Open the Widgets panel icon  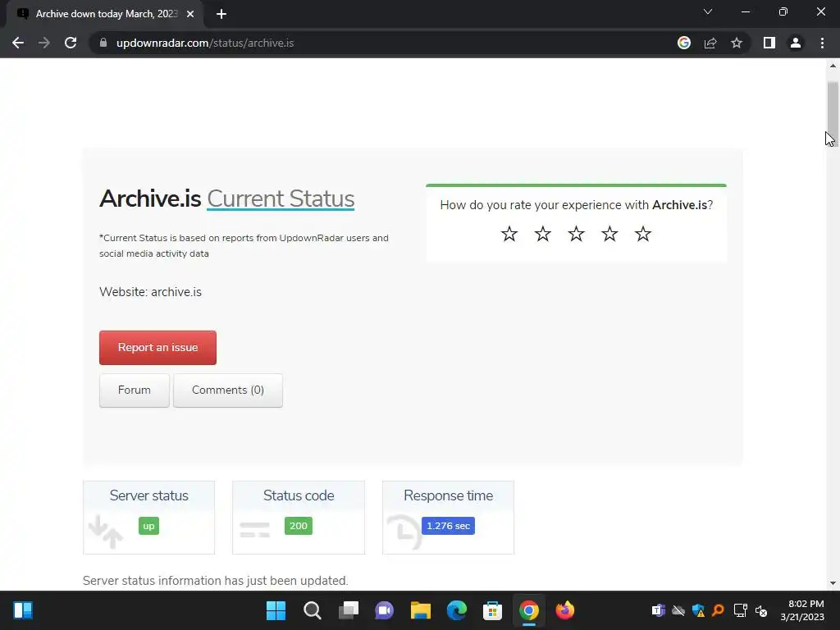pyautogui.click(x=22, y=610)
